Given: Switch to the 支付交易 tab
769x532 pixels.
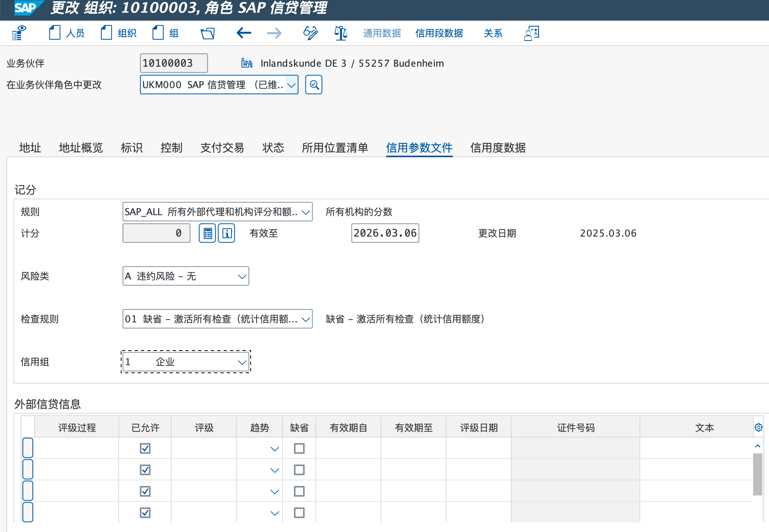Looking at the screenshot, I should 222,148.
